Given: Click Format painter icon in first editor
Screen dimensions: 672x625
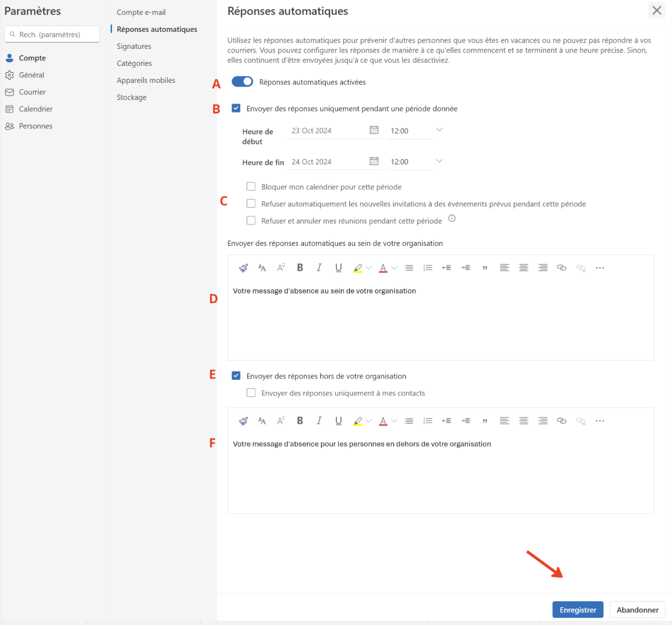Looking at the screenshot, I should coord(243,268).
